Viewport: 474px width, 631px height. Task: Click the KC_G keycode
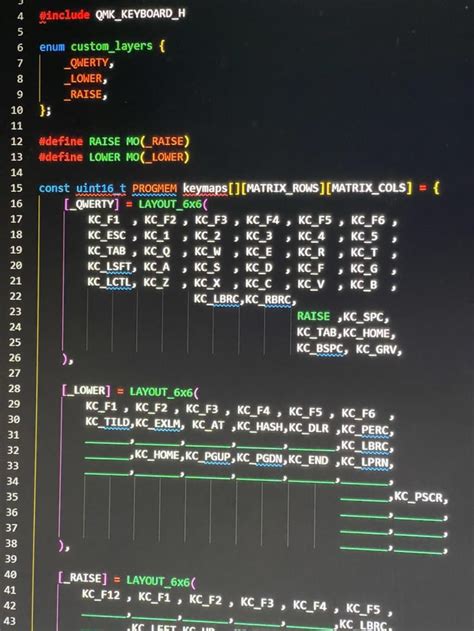[364, 269]
